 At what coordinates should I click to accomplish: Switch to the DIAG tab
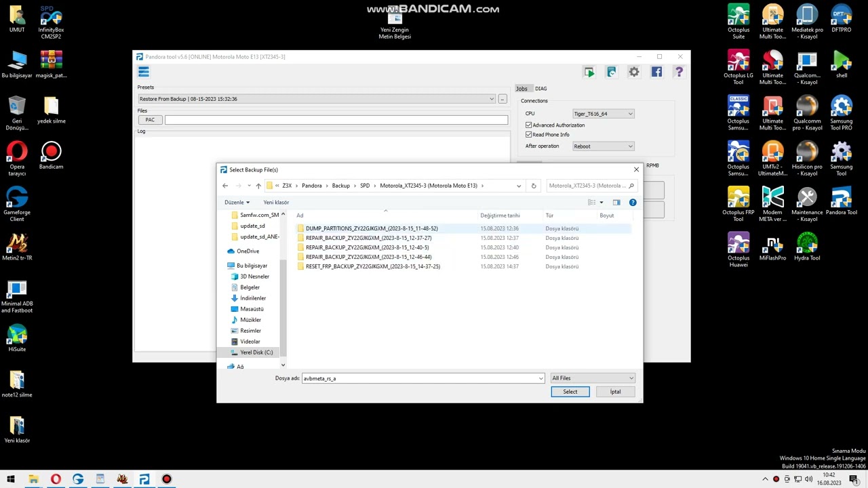[540, 89]
